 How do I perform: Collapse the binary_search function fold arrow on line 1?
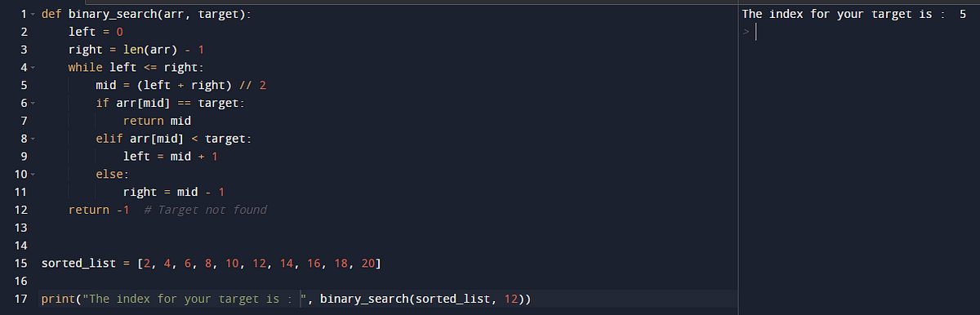click(32, 15)
